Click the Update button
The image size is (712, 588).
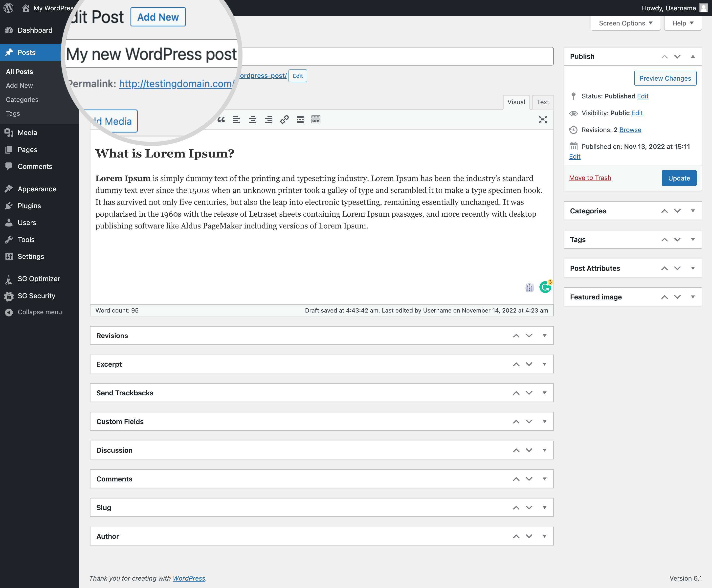(679, 178)
